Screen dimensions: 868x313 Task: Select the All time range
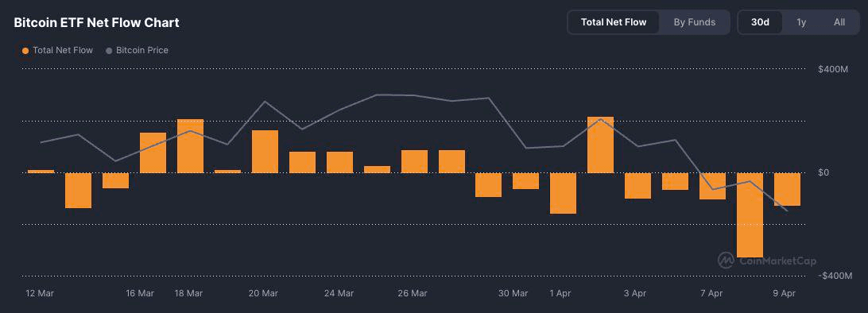(x=839, y=22)
